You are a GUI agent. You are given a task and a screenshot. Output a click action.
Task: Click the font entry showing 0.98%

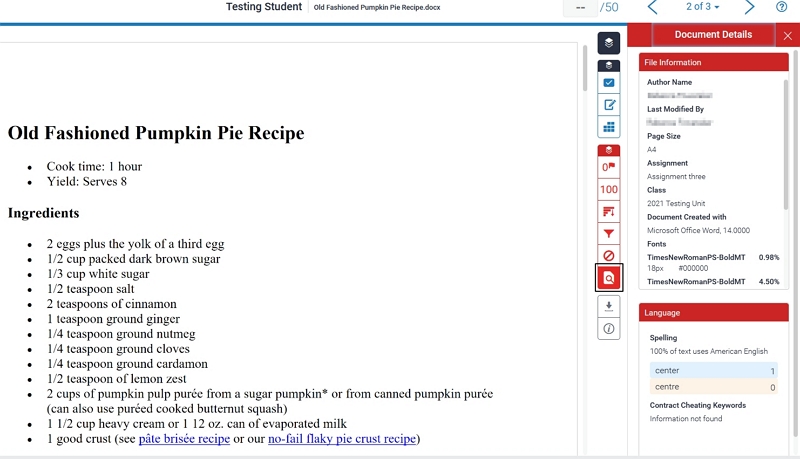pyautogui.click(x=713, y=262)
